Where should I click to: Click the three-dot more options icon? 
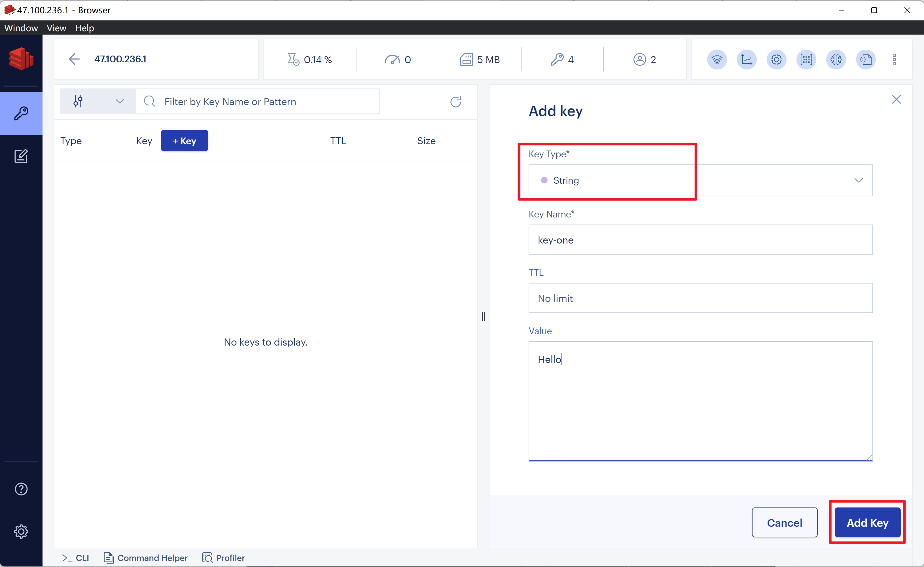(x=894, y=60)
